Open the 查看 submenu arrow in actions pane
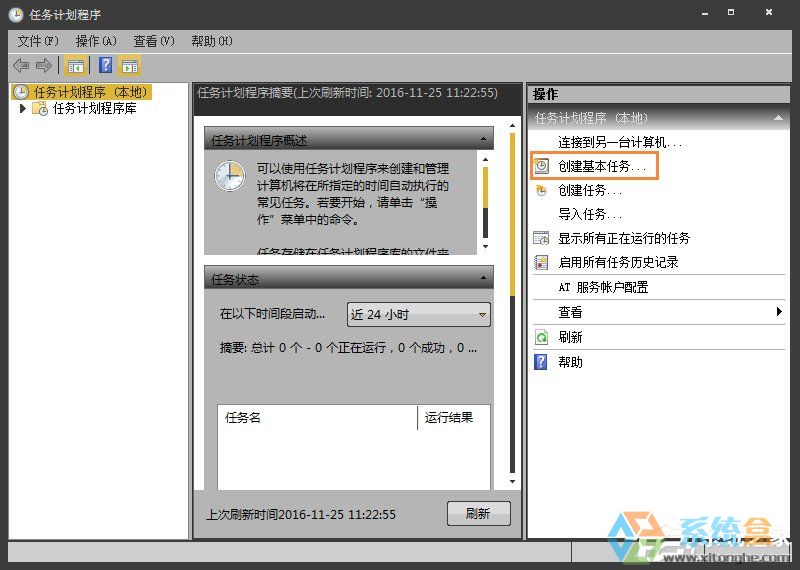This screenshot has width=800, height=570. click(779, 311)
